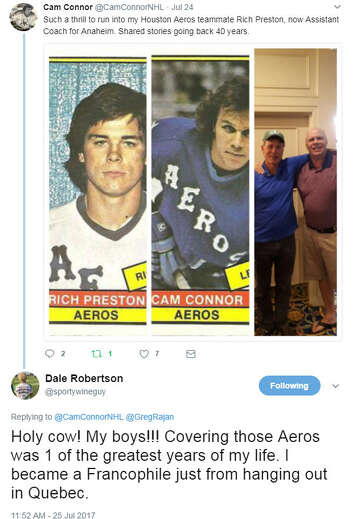This screenshot has width=360, height=519.
Task: Open the 11:52 AM 25 Jul 2017 timestamp
Action: tap(53, 515)
